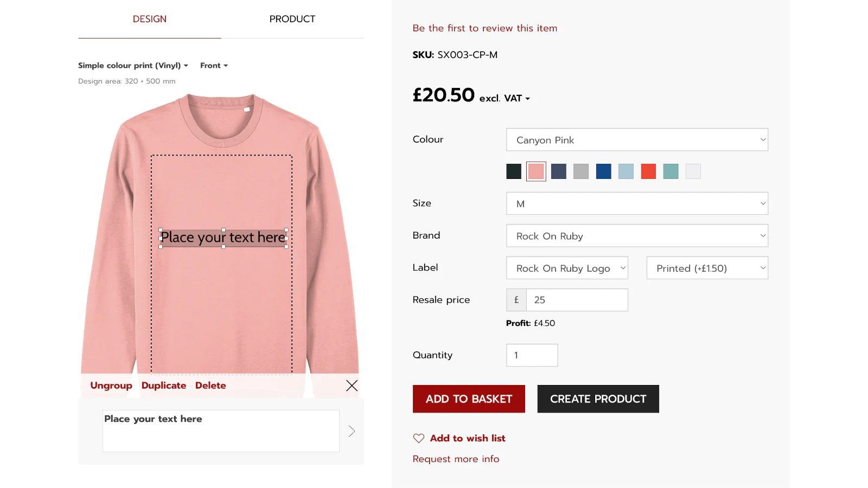The height and width of the screenshot is (488, 868).
Task: Close the text editing toolbar with X
Action: 352,386
